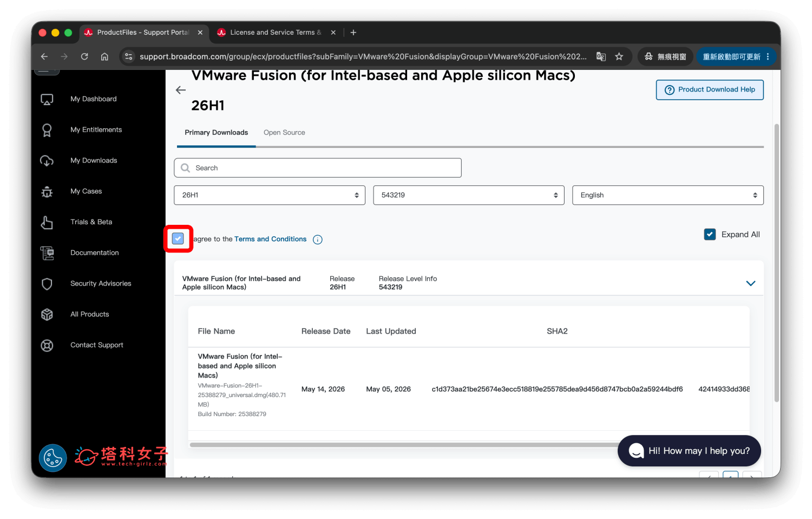Open Documentation menu item

tap(95, 253)
